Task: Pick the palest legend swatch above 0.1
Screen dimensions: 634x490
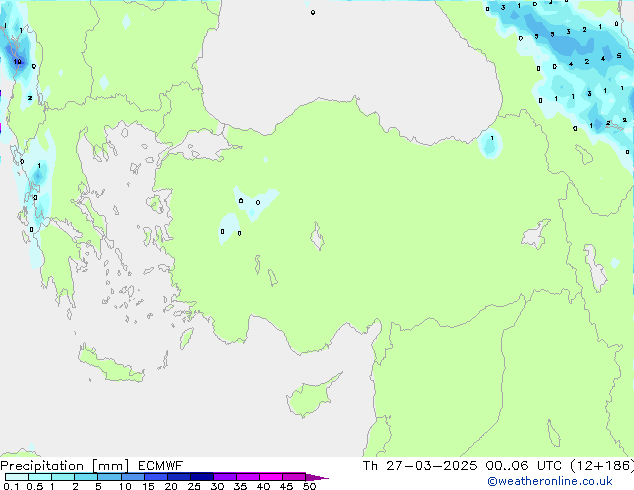Action: [17, 477]
